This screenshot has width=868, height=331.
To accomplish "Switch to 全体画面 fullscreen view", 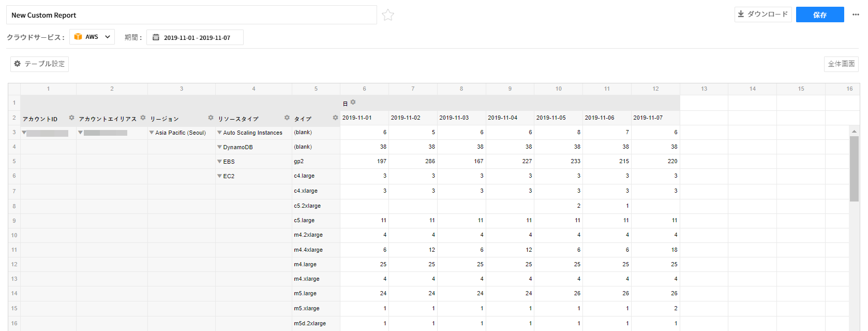I will [x=841, y=64].
